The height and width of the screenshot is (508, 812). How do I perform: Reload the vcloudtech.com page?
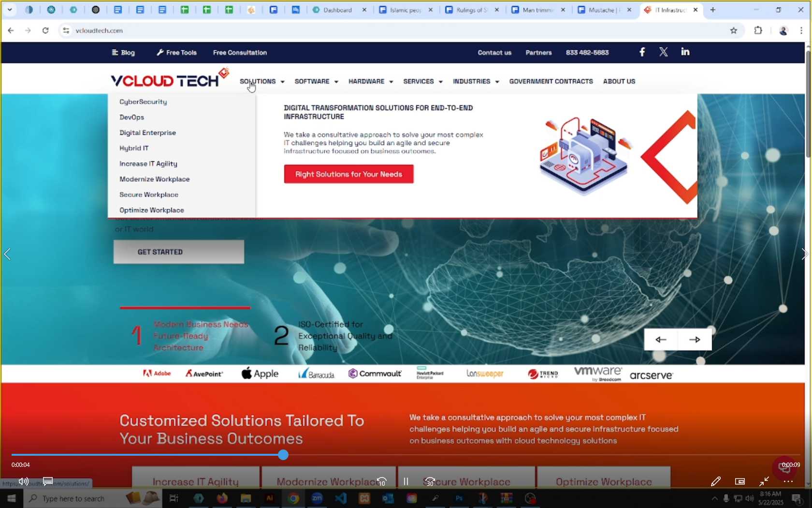[45, 30]
